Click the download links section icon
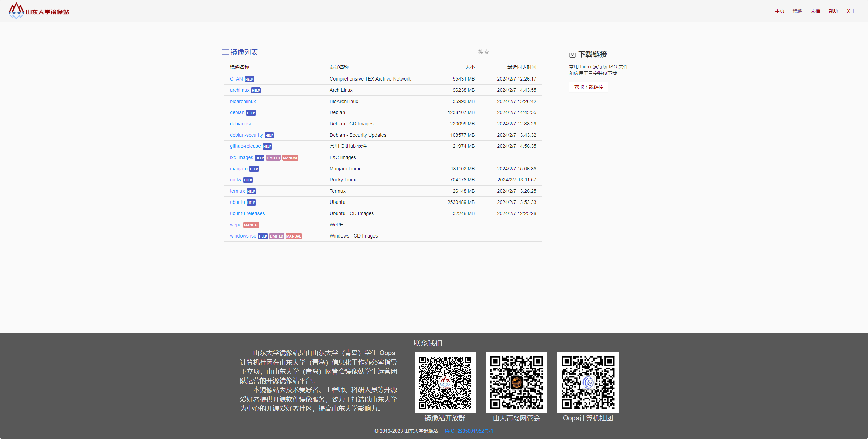Screen dimensions: 868x439 tap(572, 54)
